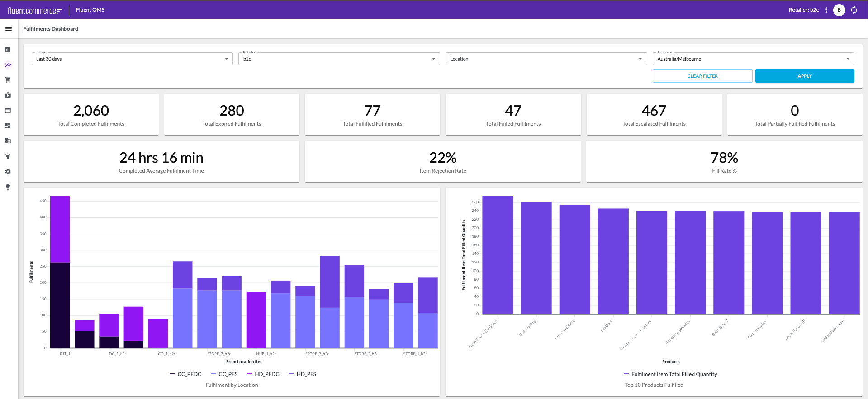This screenshot has width=868, height=399.
Task: Click the RJT_1 dark CC_PFDC bar segment
Action: click(x=60, y=305)
